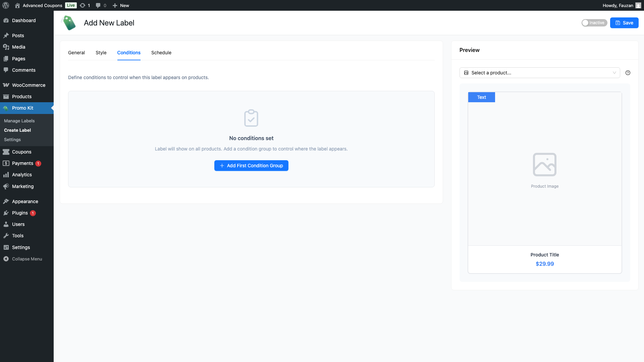The height and width of the screenshot is (362, 644).
Task: Switch to the Style tab
Action: tap(101, 53)
